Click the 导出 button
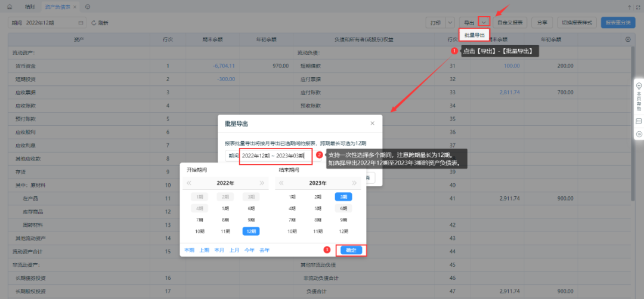Screen dimensions: 644x299 [469, 23]
